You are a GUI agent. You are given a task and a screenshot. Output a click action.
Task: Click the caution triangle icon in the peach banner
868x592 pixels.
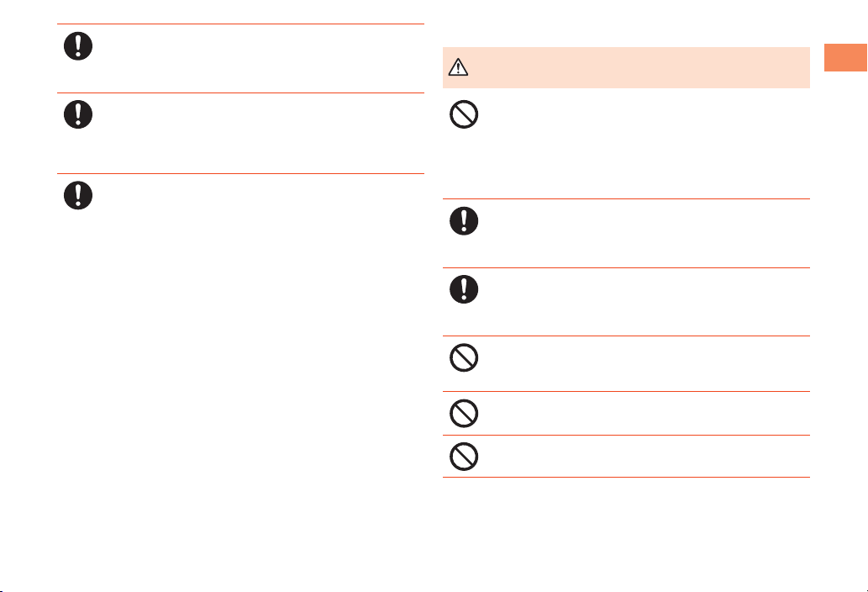tap(458, 67)
